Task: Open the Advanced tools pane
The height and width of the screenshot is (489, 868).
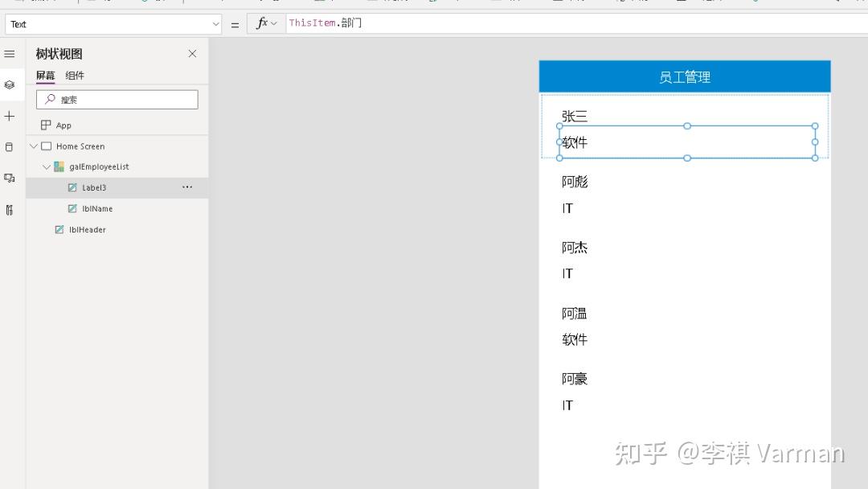Action: (x=10, y=208)
